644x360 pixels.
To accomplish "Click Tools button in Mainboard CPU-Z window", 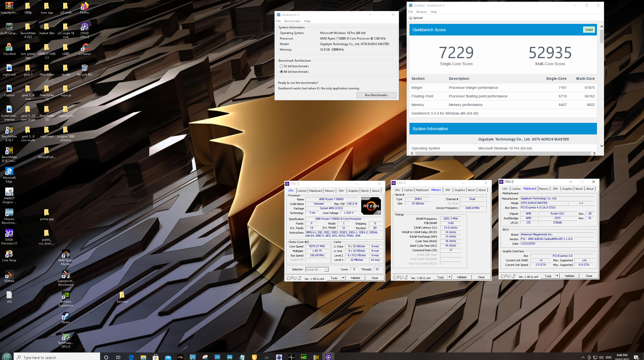I will (548, 276).
